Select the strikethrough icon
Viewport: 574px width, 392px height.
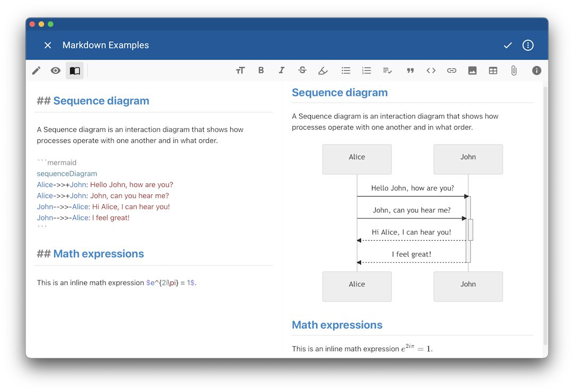[x=302, y=70]
